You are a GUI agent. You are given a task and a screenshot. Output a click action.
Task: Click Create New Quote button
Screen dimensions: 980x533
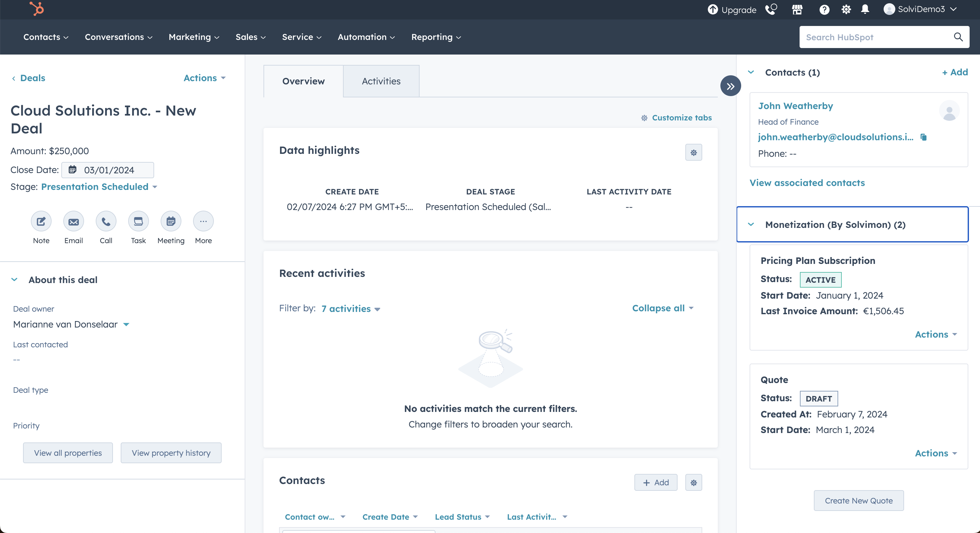(859, 501)
